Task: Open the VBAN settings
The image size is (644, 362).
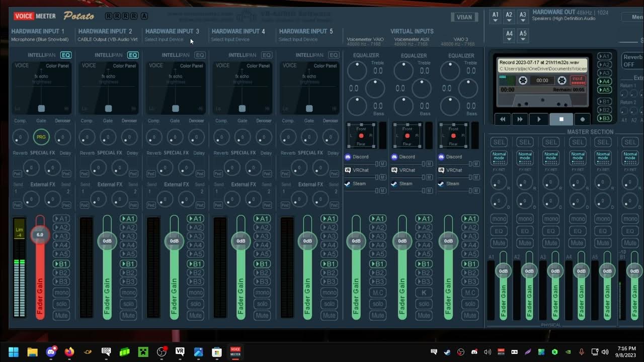Action: pos(464,17)
